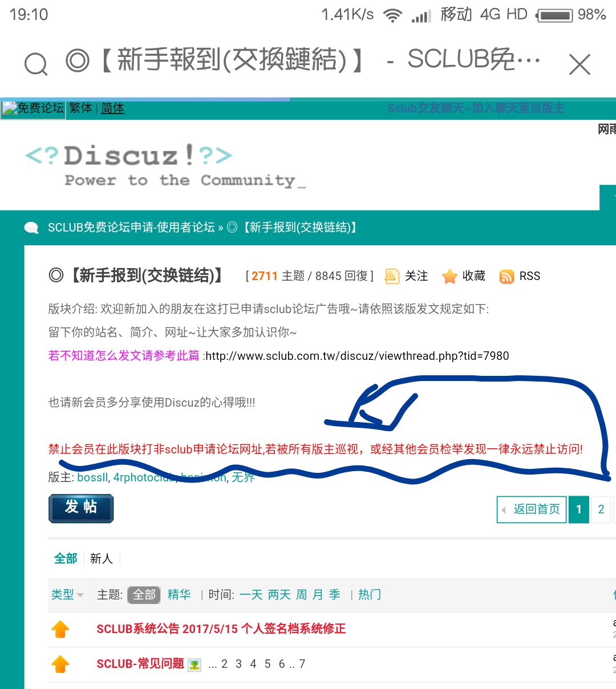Tap the search magnifier icon
Screen dimensions: 616x689
point(36,63)
